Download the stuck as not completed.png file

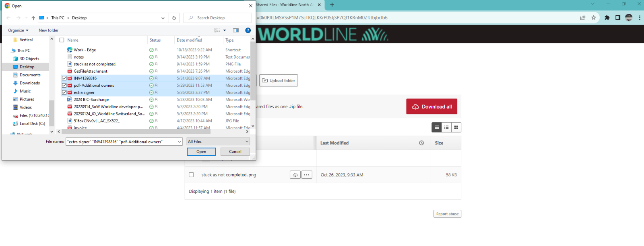295,175
